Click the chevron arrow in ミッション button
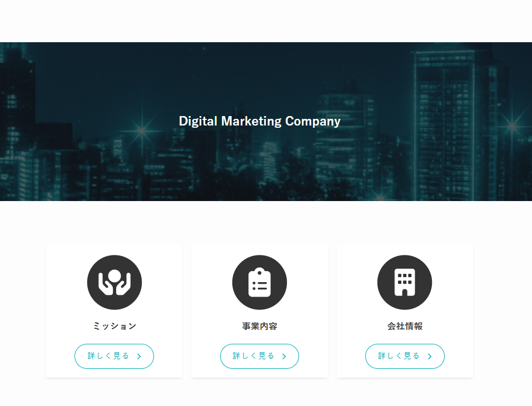 pos(139,356)
